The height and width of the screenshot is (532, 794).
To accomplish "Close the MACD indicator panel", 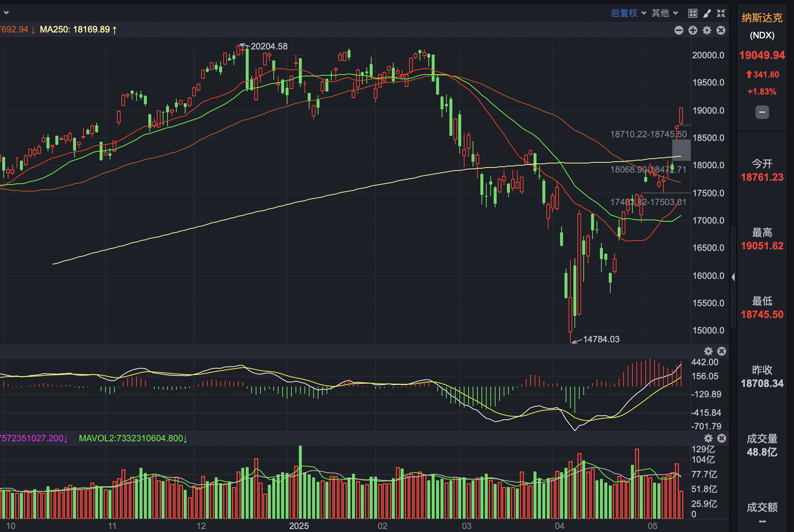I will tap(722, 351).
